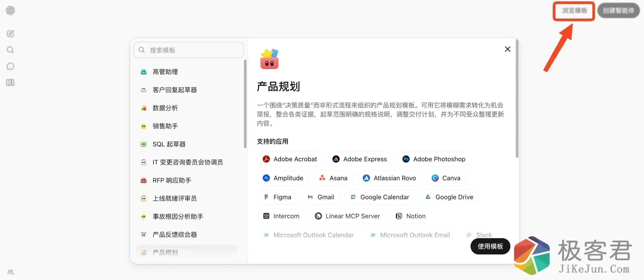644x280 pixels.
Task: Select the Gmail app chip
Action: (320, 197)
